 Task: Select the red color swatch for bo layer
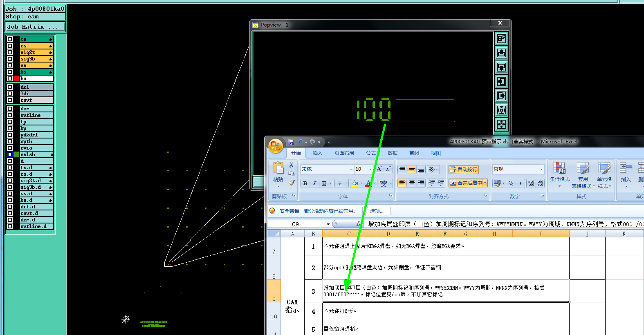coord(16,78)
